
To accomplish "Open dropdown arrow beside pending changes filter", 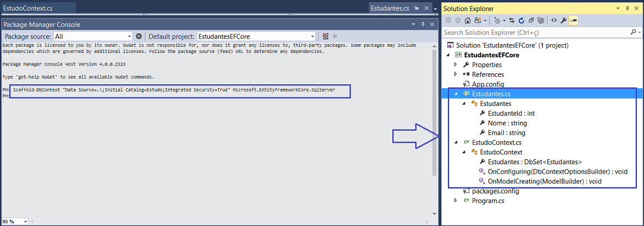I will pyautogui.click(x=505, y=20).
